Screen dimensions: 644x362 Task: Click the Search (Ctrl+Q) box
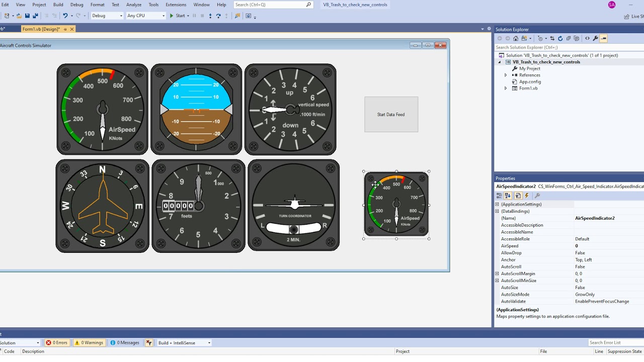[x=273, y=5]
